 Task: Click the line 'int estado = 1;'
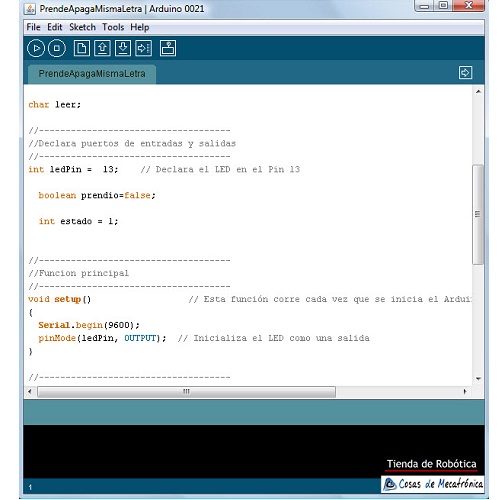[78, 221]
